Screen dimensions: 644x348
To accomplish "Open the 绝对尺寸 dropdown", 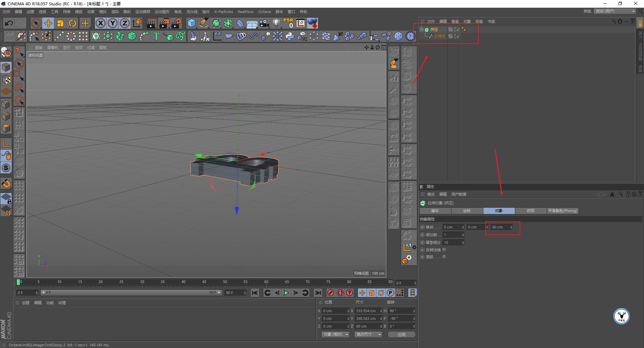I will pos(368,334).
